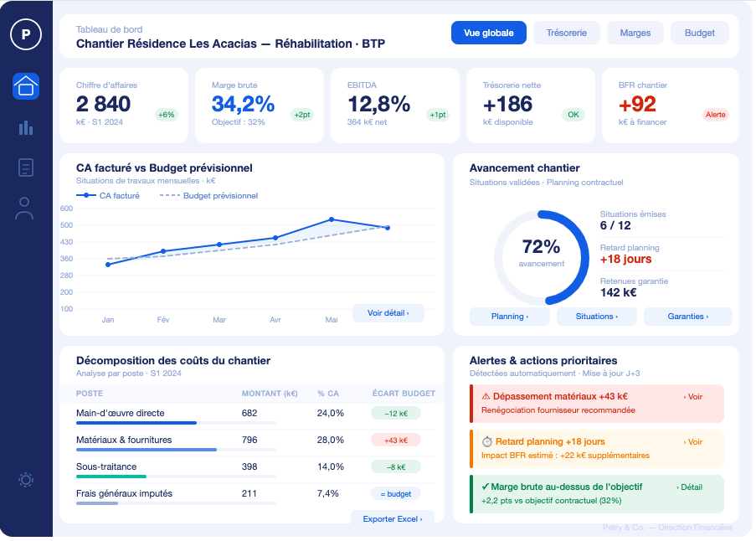Click the Voir détail button on chart
Screen dimensions: 756x541
click(x=388, y=313)
